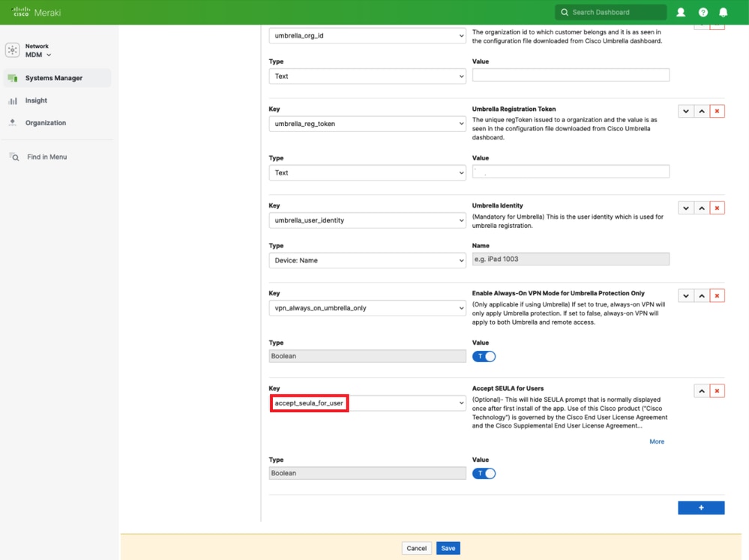
Task: Click the More link under Accept SEULA
Action: (657, 442)
